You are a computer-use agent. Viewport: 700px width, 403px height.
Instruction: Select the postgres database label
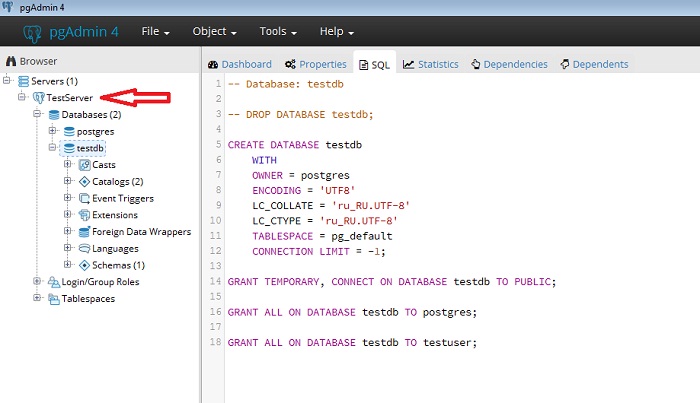pyautogui.click(x=96, y=132)
